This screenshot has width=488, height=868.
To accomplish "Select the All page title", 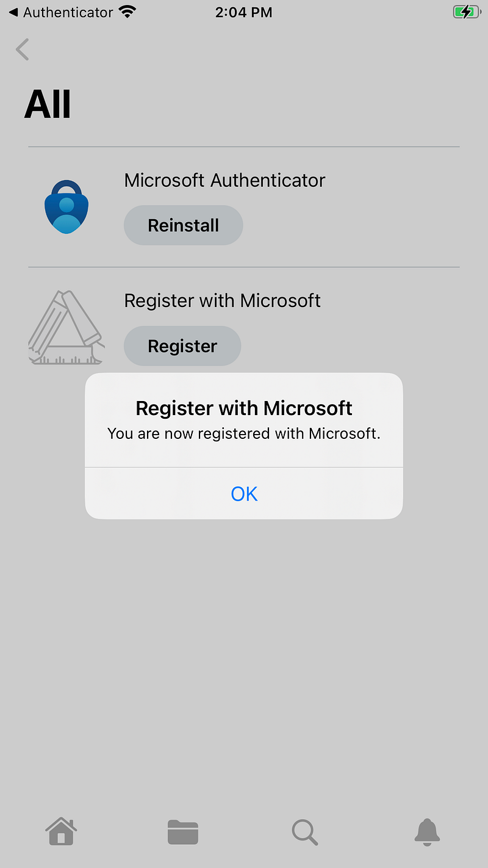I will click(x=47, y=103).
